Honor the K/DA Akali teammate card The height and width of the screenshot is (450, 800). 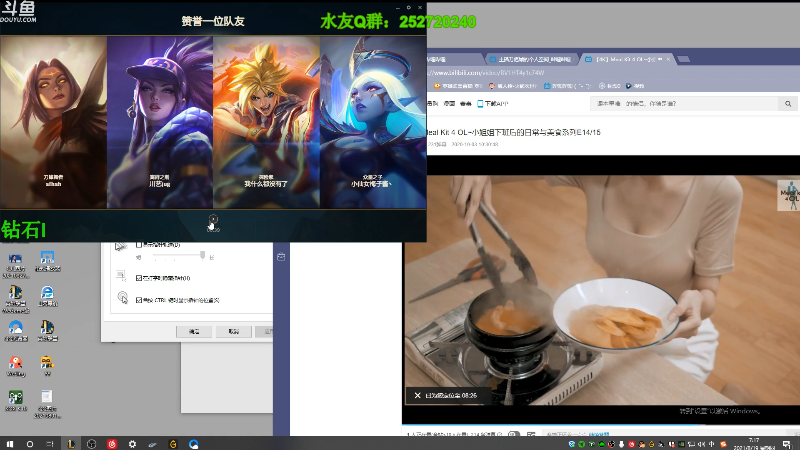pyautogui.click(x=160, y=122)
